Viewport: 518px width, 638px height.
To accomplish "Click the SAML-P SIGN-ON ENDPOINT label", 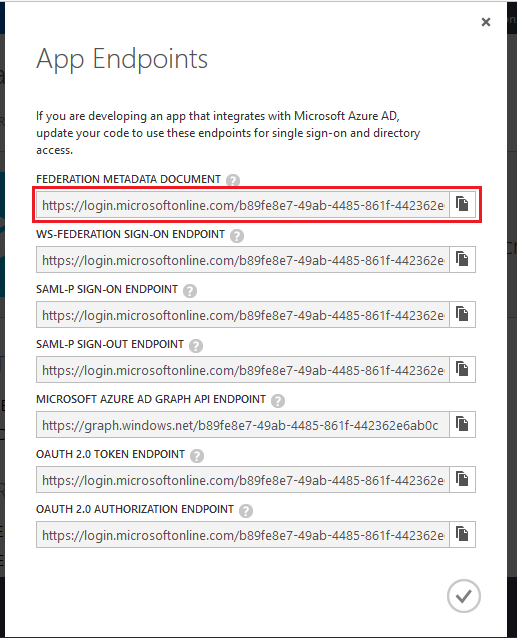I will click(x=107, y=289).
